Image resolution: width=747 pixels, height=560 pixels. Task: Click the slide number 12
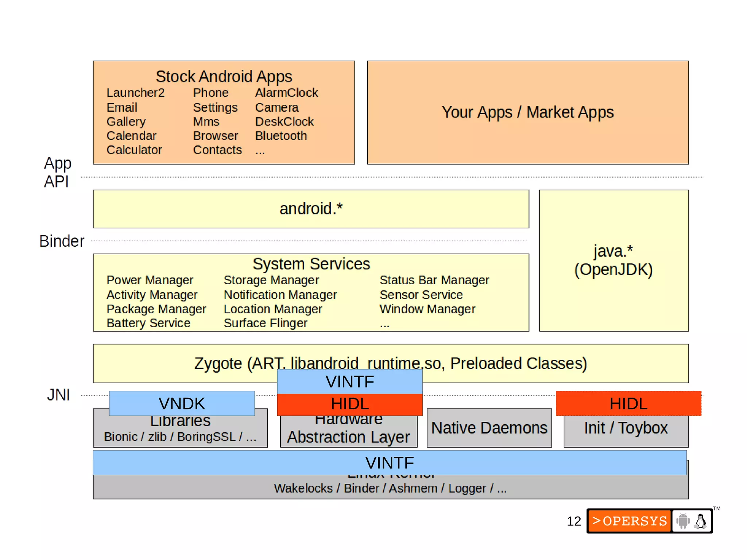pyautogui.click(x=573, y=521)
